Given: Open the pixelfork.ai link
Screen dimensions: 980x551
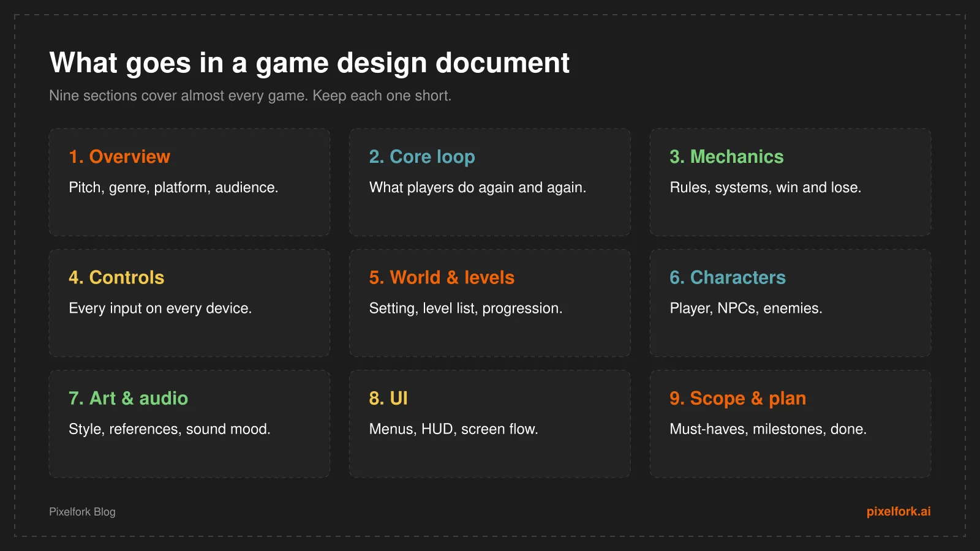Looking at the screenshot, I should (899, 511).
